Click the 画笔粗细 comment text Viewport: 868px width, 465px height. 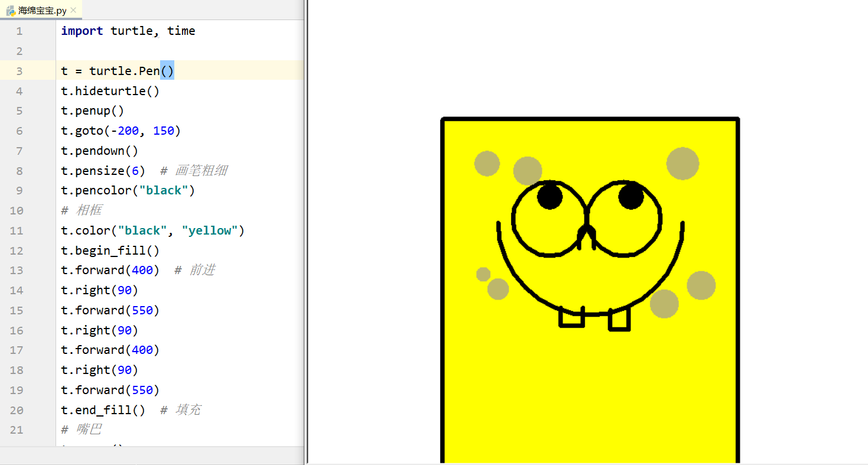201,171
